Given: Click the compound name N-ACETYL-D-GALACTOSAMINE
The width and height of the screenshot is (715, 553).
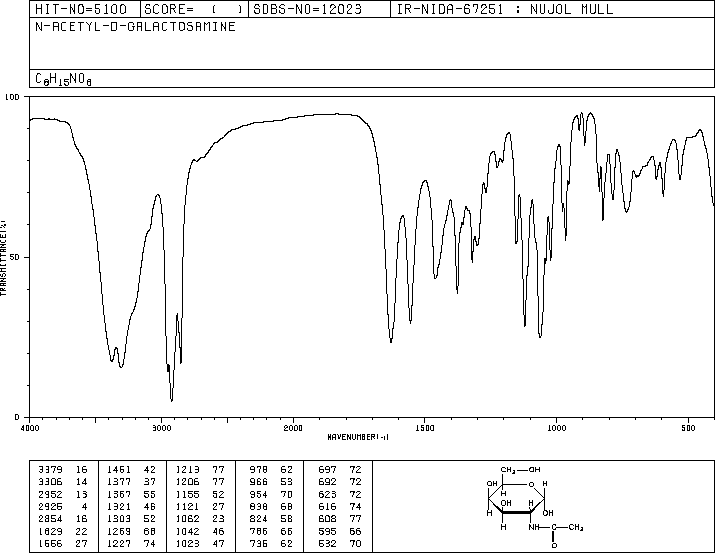Looking at the screenshot, I should click(x=135, y=26).
